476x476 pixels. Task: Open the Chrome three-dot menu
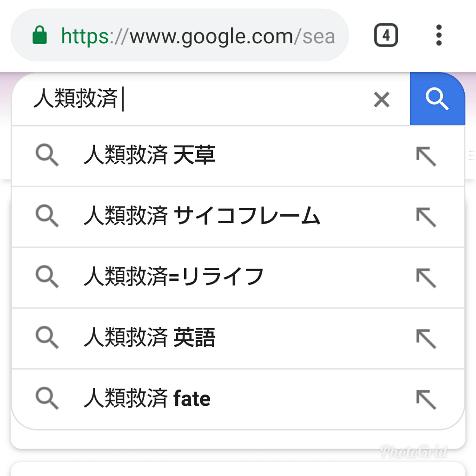[439, 35]
